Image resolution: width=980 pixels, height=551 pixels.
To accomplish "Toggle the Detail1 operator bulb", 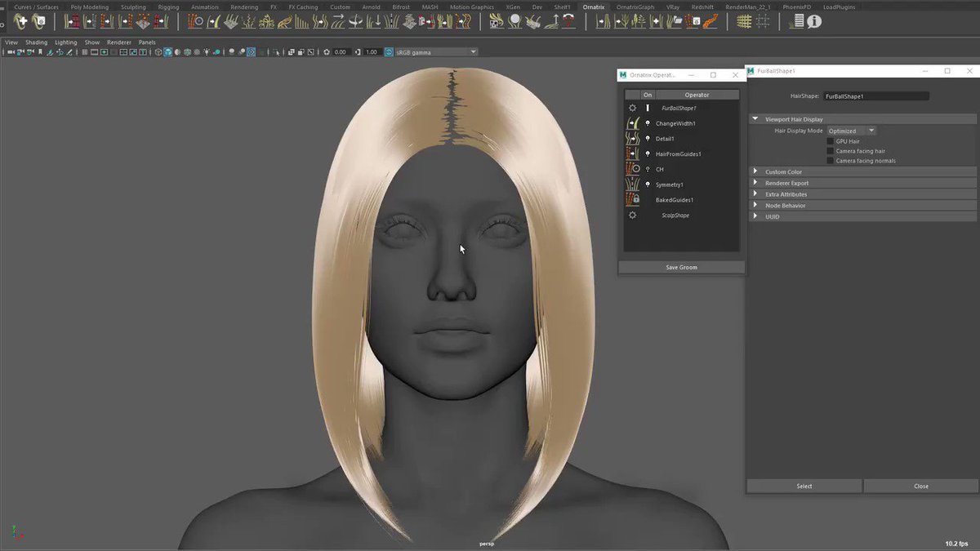I will coord(648,139).
